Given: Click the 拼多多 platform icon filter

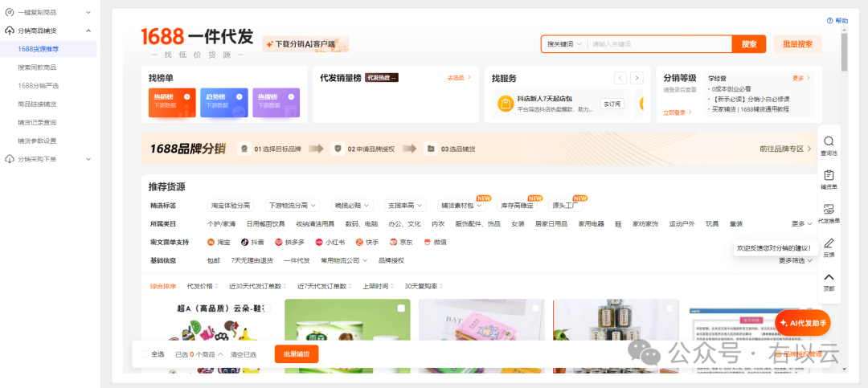Looking at the screenshot, I should tap(279, 242).
